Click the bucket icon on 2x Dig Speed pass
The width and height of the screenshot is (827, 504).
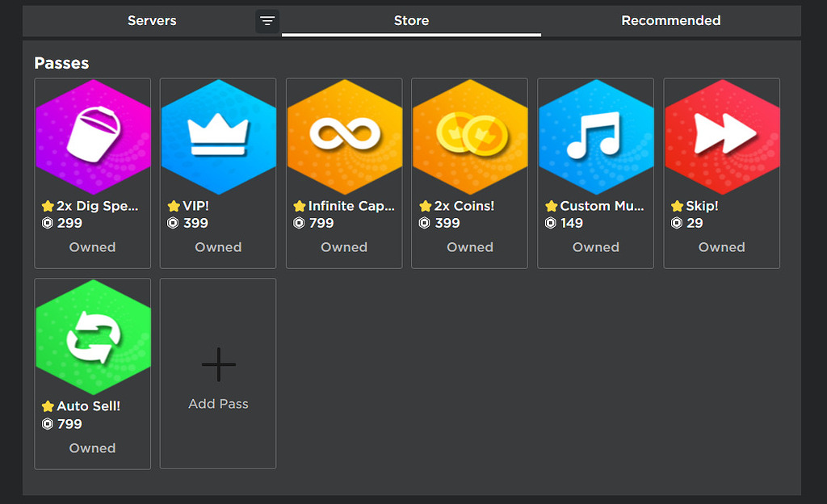92,134
